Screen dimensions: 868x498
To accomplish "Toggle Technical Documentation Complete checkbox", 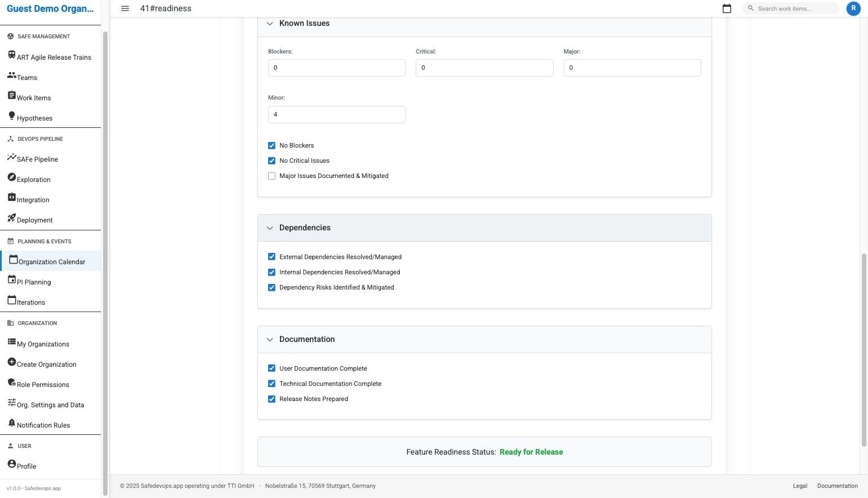I will point(271,384).
